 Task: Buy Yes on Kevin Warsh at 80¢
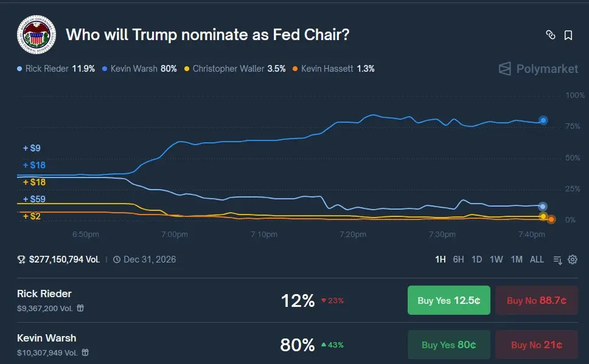pos(448,345)
